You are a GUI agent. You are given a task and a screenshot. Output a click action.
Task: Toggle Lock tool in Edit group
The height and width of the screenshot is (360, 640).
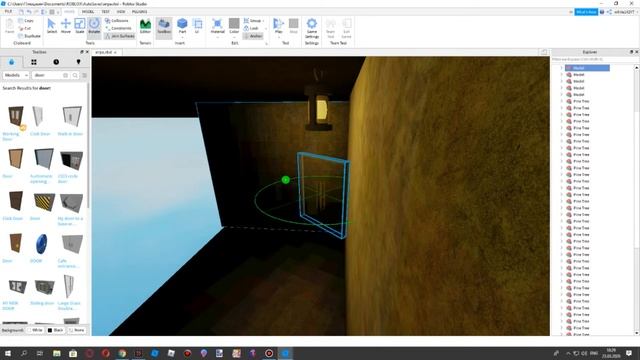(251, 28)
